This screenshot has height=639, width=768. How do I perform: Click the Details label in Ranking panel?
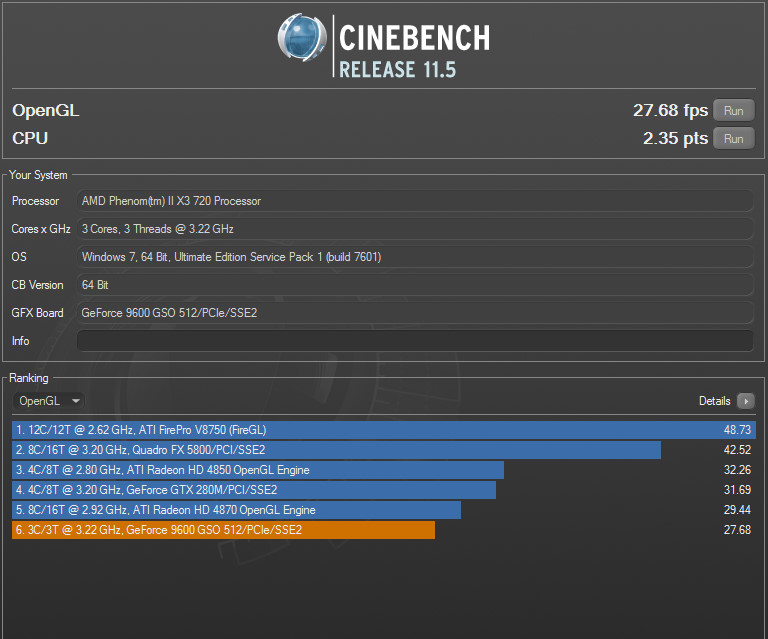click(714, 401)
